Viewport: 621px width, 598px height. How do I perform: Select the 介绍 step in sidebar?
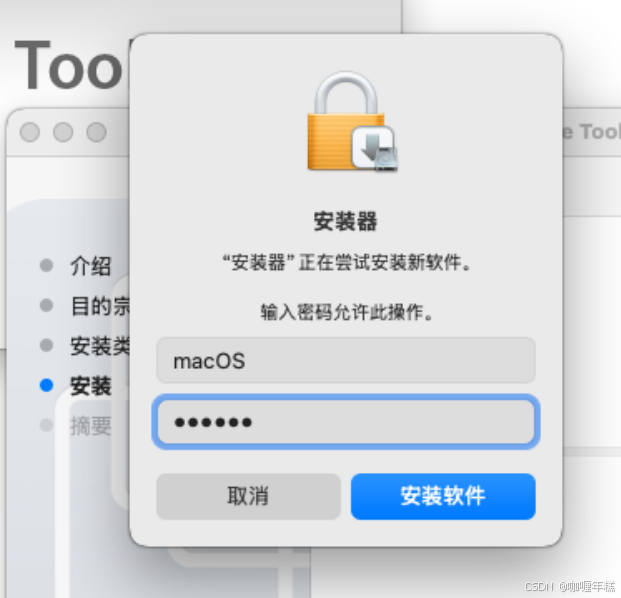tap(91, 265)
